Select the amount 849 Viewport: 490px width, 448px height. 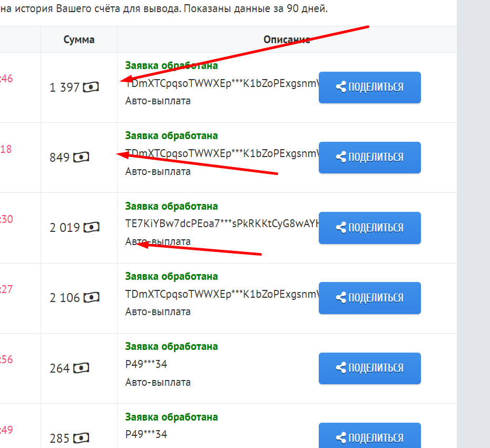60,157
